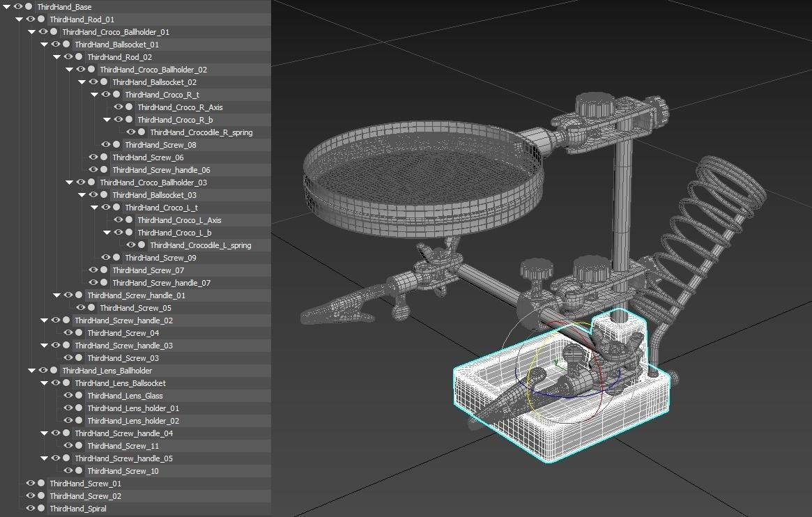The image size is (812, 517).
Task: Click object dot icon of ThirdHand_Screw_09
Action: (x=116, y=257)
